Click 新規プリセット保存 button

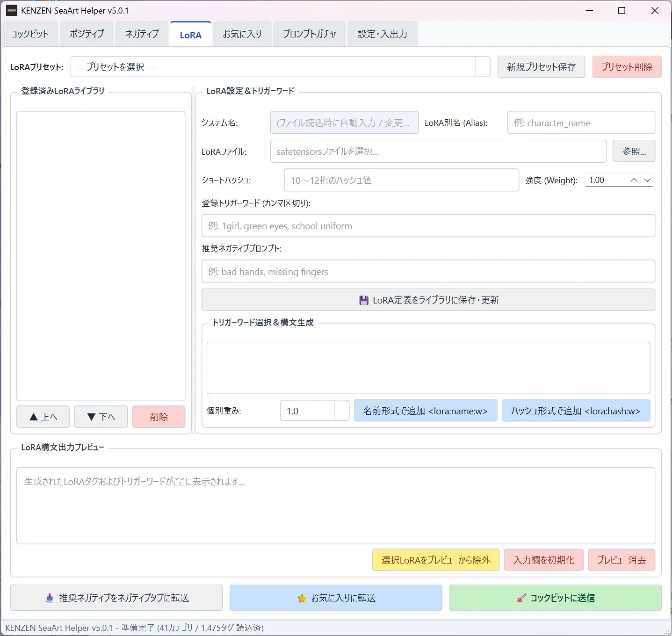pos(542,67)
